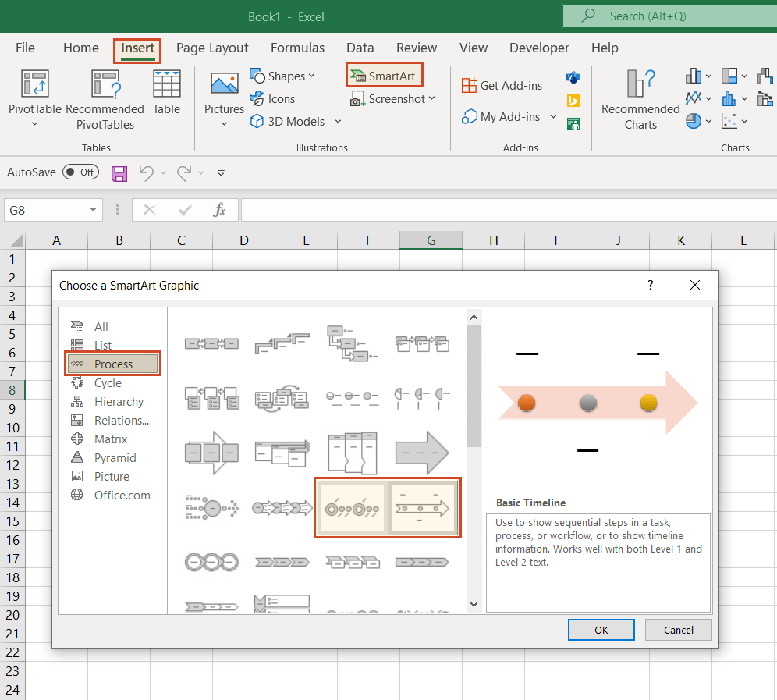Viewport: 777px width, 700px height.
Task: Switch to the Page Layout tab
Action: coord(212,48)
